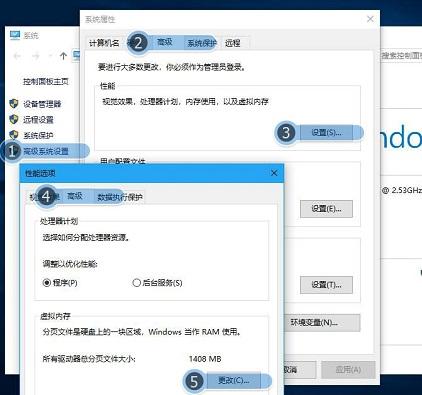
Task: Switch to 系统保护 tab in 系统属性
Action: coord(202,43)
